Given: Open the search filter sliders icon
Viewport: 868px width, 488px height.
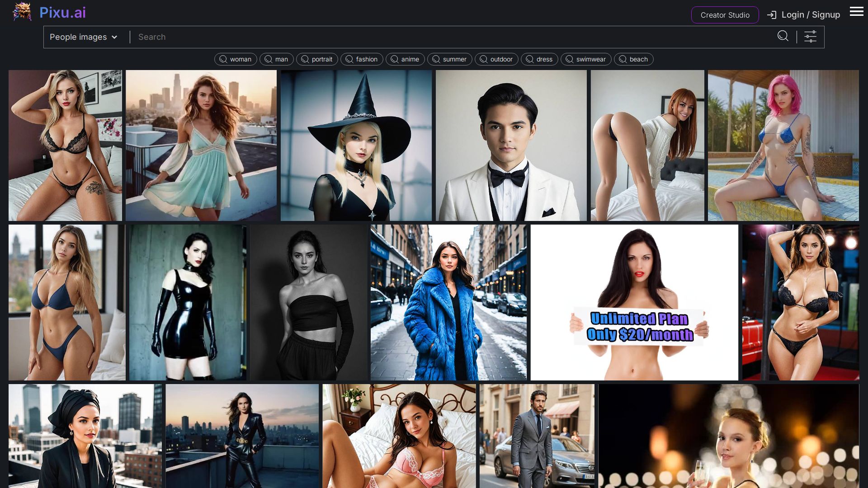Looking at the screenshot, I should pos(810,37).
